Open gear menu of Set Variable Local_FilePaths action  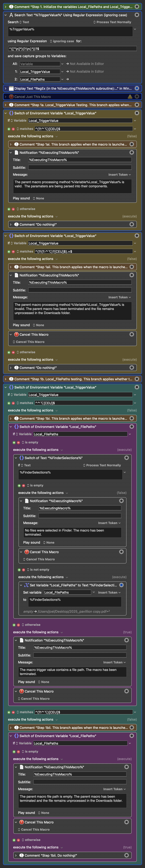[121, 585]
